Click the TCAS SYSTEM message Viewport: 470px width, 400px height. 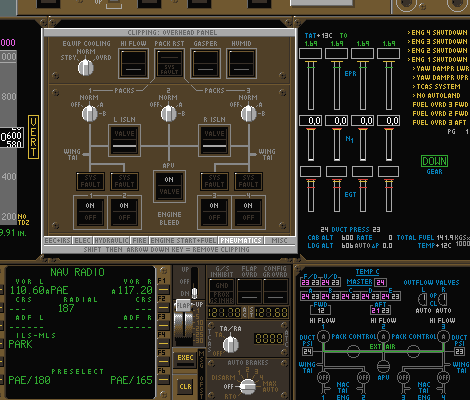point(436,87)
